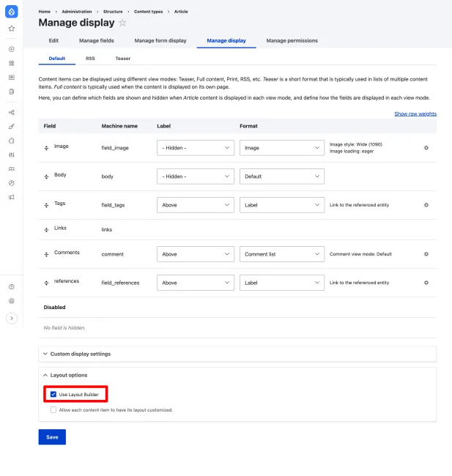
Task: Switch to Manage form display tab
Action: (160, 40)
